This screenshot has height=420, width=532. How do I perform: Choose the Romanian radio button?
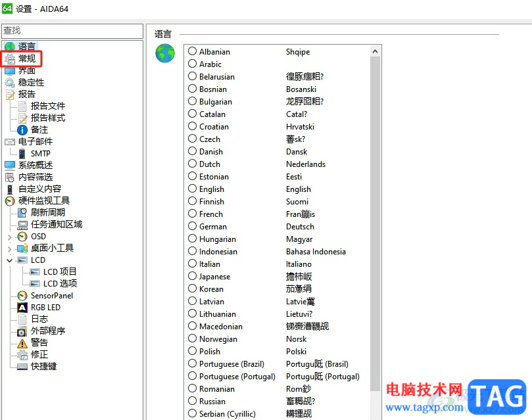(x=193, y=388)
